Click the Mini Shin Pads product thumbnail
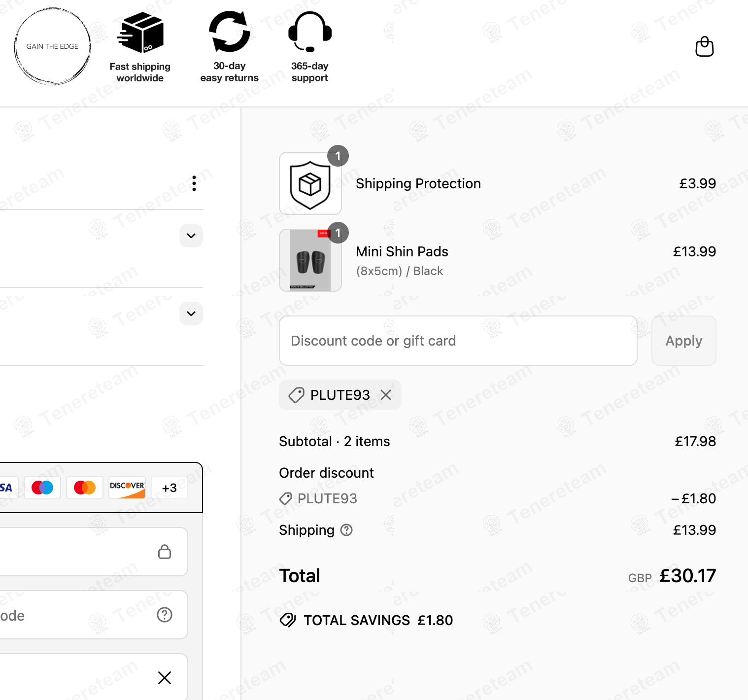Screen dimensions: 748x700 [310, 260]
